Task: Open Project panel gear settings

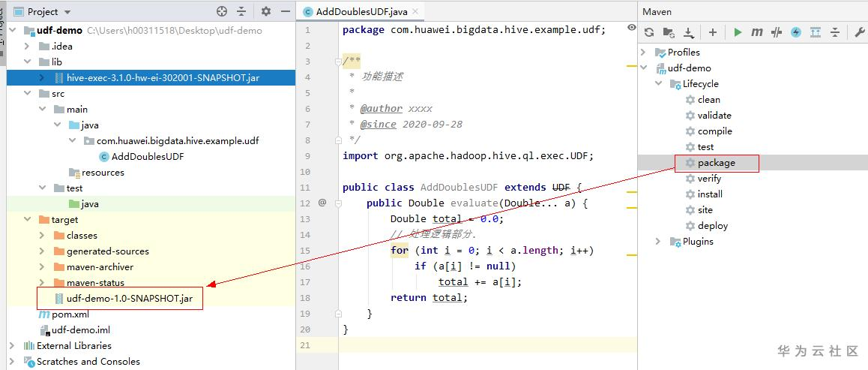Action: [265, 11]
